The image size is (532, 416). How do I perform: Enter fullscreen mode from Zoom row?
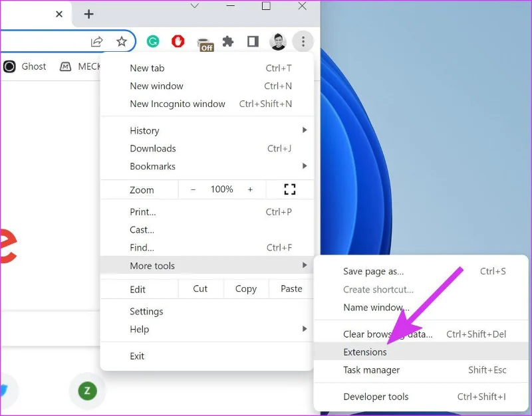tap(290, 189)
